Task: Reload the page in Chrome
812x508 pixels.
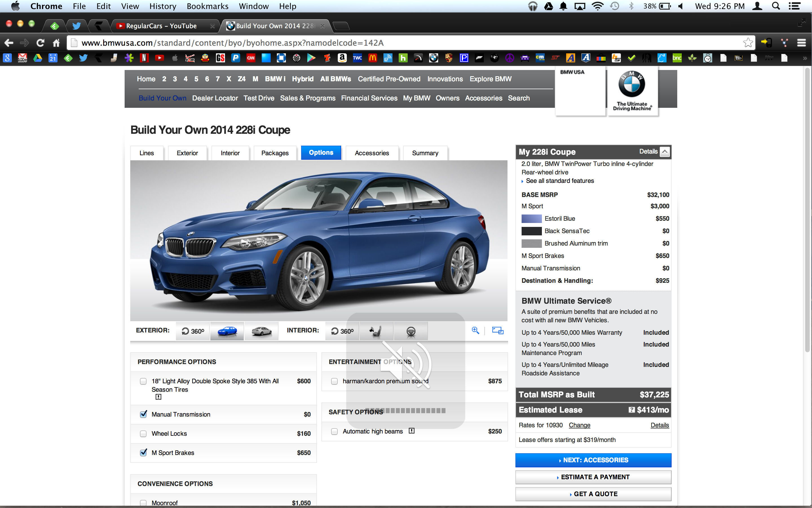Action: pos(40,43)
